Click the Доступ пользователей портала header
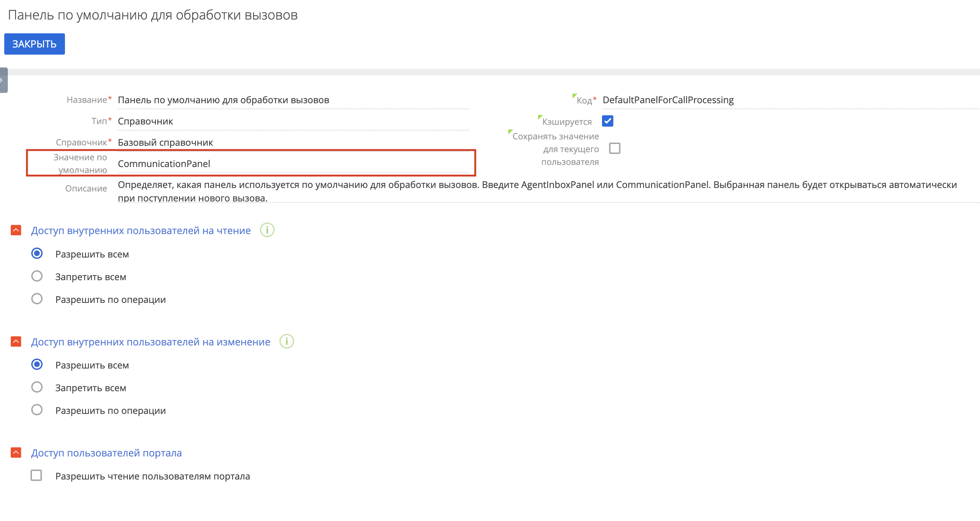 [x=106, y=453]
